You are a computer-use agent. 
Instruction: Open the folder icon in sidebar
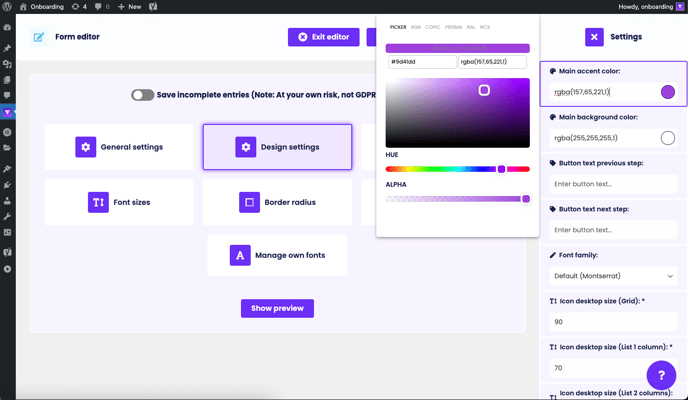click(7, 148)
